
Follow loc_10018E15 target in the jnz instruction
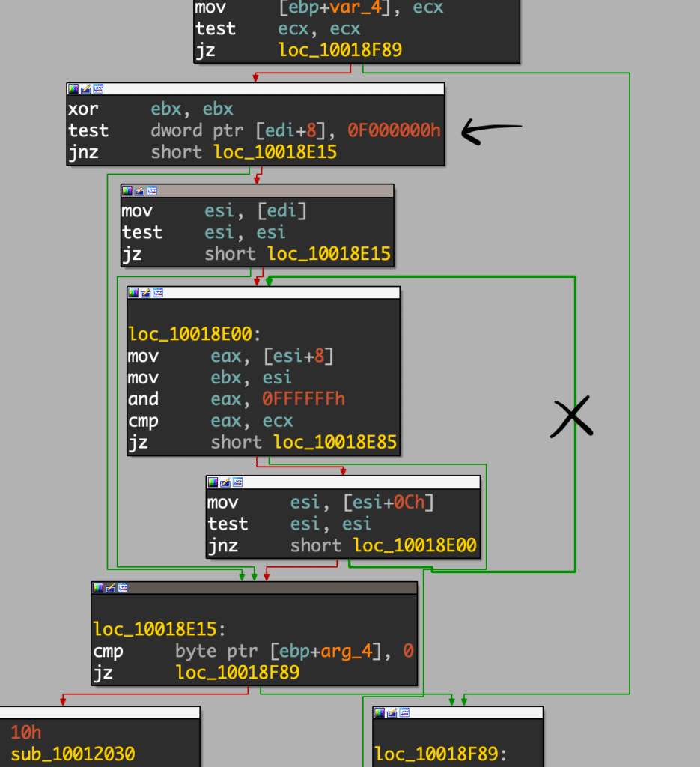pyautogui.click(x=275, y=152)
